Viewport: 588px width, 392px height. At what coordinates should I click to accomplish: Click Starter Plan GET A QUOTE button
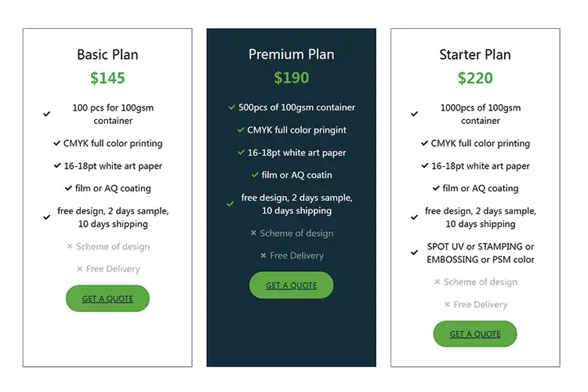pyautogui.click(x=475, y=334)
